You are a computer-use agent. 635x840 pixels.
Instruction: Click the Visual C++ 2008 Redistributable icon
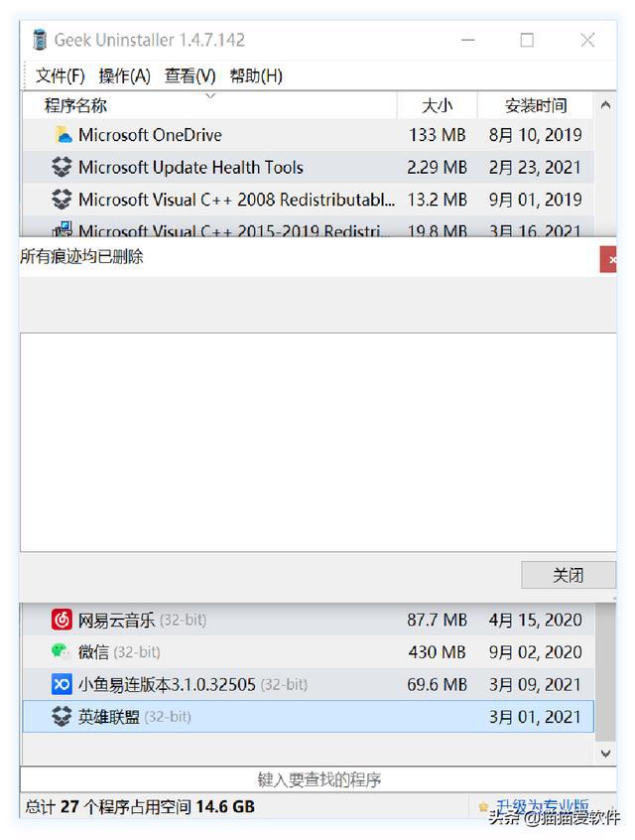click(x=63, y=200)
